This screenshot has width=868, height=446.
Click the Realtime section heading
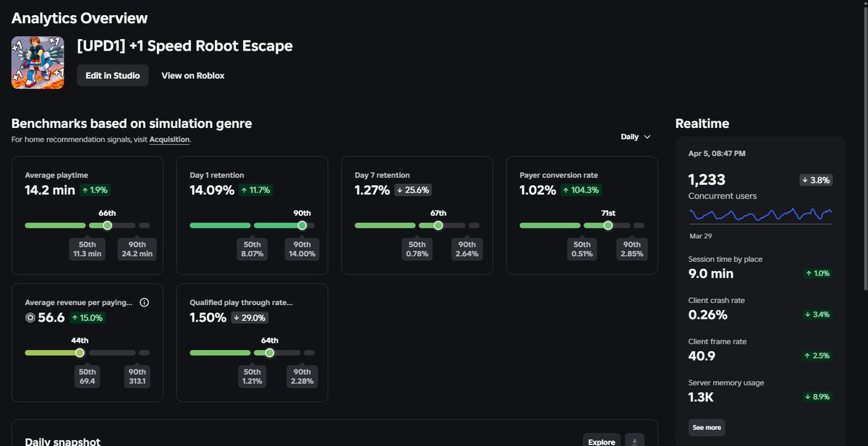[x=702, y=124]
